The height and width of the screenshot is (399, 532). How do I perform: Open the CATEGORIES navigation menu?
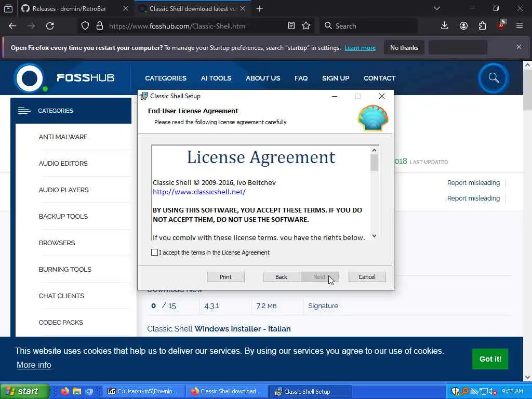166,78
